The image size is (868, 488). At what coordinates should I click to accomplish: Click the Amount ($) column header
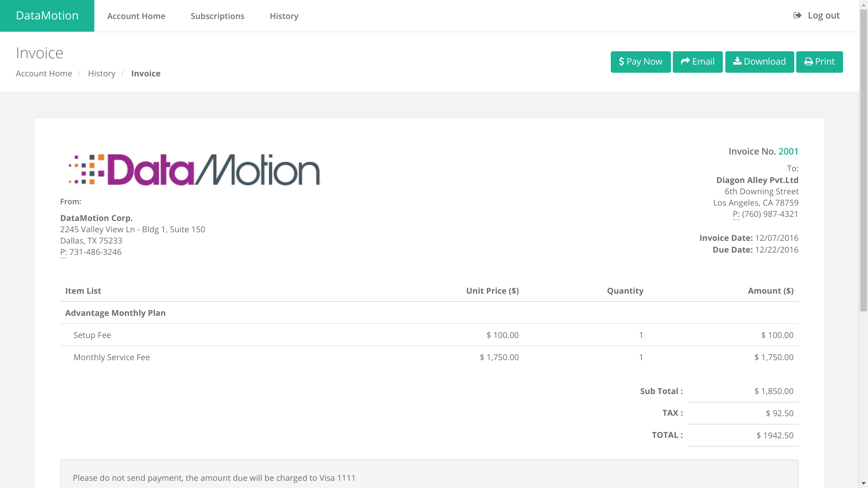(770, 291)
